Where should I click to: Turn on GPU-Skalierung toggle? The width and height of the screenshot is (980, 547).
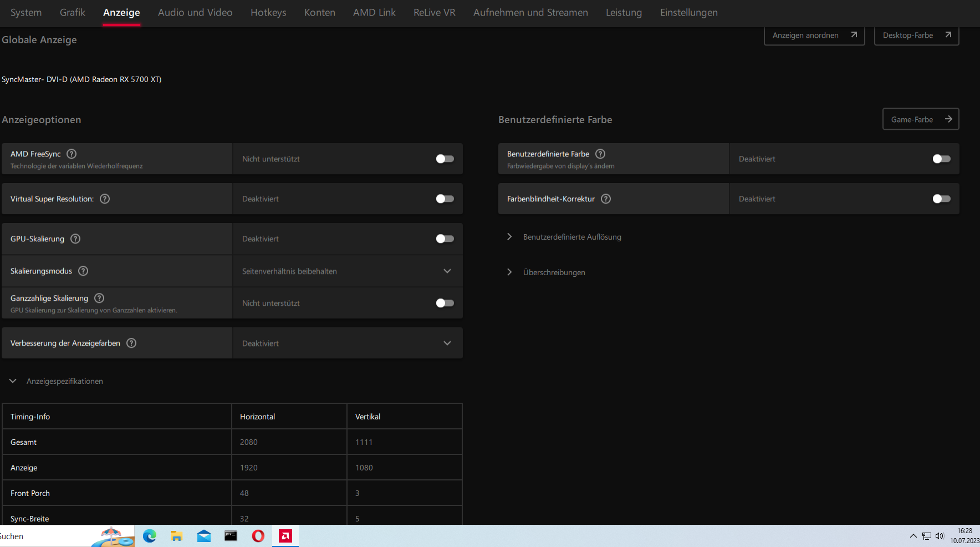[445, 239]
